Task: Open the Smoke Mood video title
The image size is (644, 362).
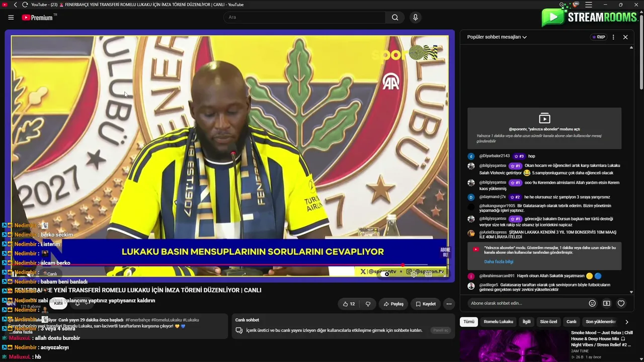Action: point(602,339)
